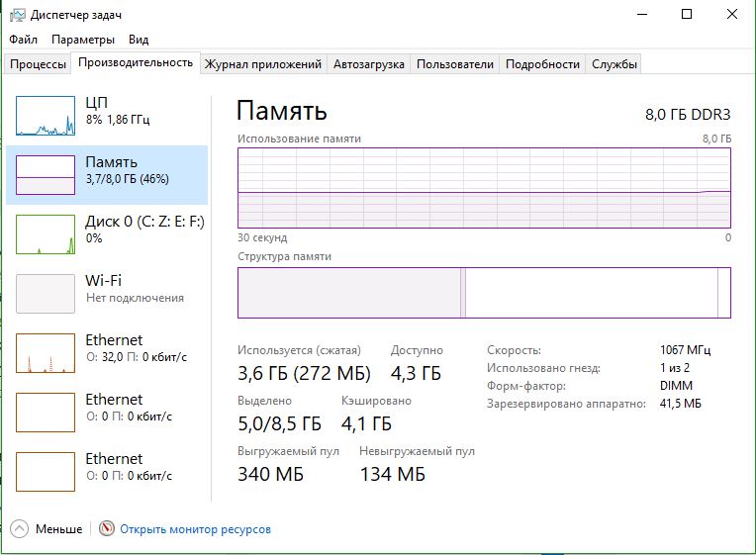The image size is (756, 555).
Task: Click the Использование памяти graph
Action: click(x=484, y=188)
